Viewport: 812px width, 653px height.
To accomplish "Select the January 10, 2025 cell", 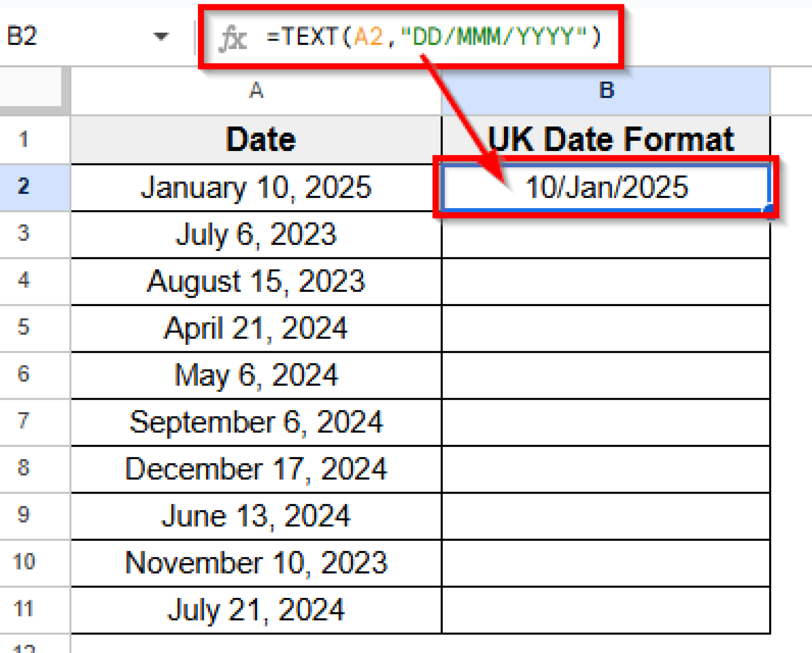I will point(256,187).
